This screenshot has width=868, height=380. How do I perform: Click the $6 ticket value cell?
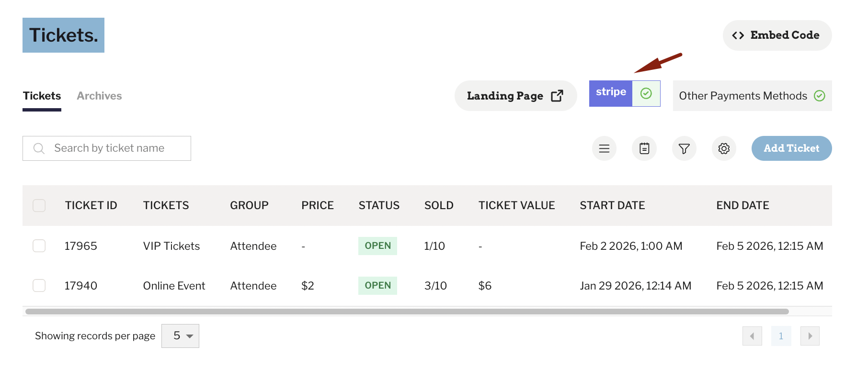coord(485,286)
